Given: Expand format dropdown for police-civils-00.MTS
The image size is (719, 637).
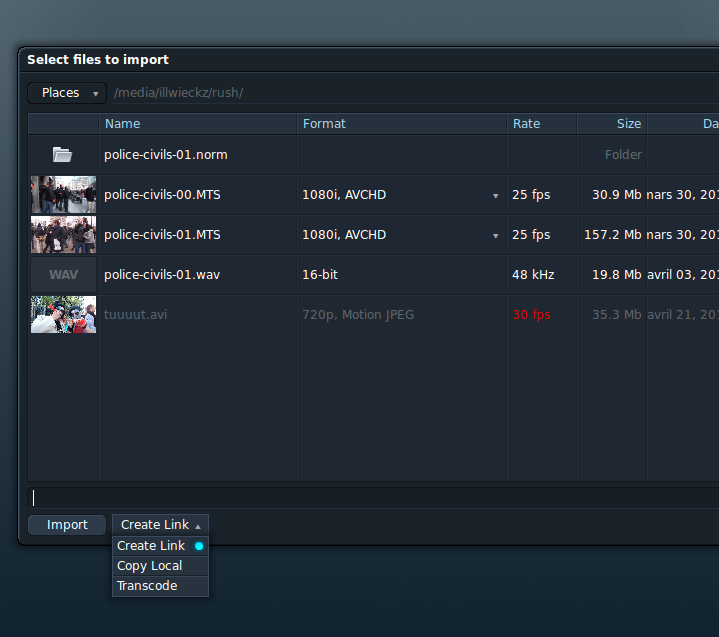Looking at the screenshot, I should coord(495,196).
